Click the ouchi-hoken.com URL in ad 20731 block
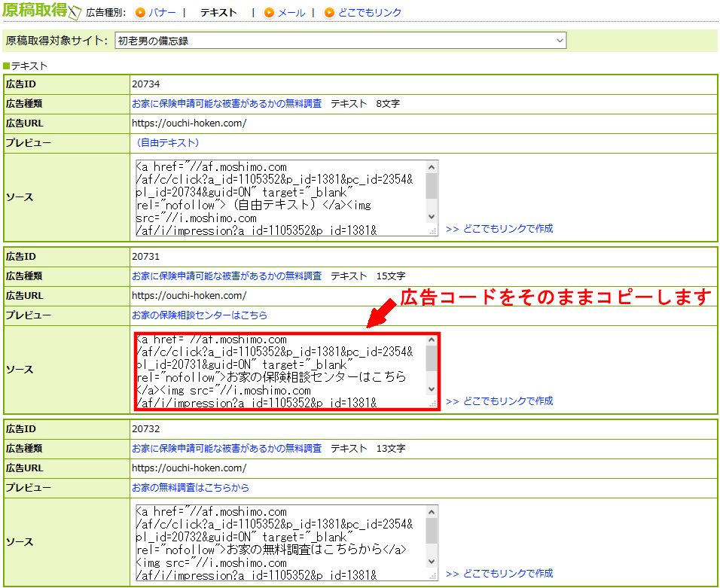The width and height of the screenshot is (720, 588). coord(189,296)
